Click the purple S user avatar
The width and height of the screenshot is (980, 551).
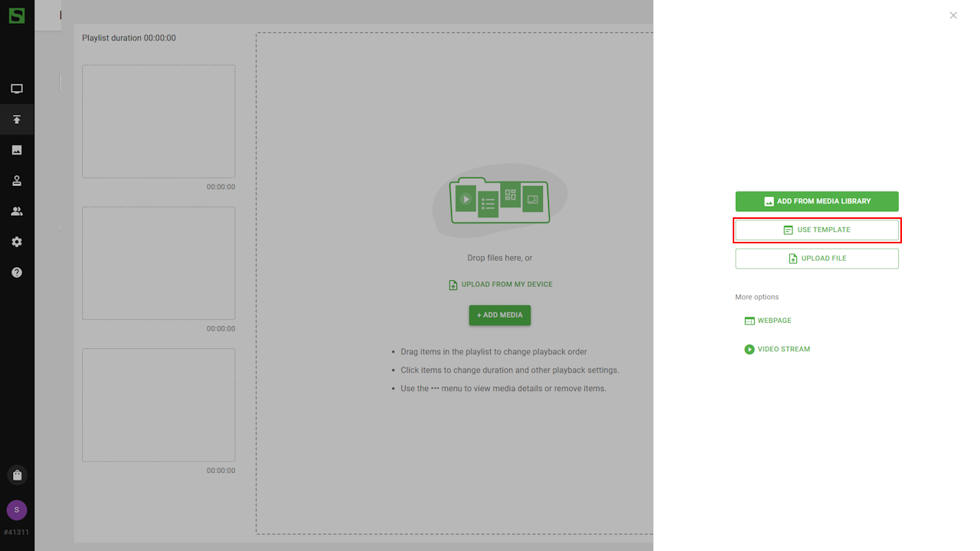click(x=17, y=510)
